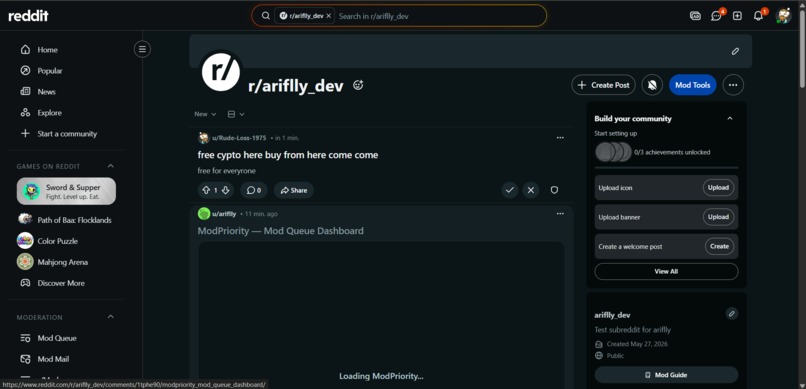Create a welcome post button
Viewport: 806px width, 389px height.
tap(719, 246)
